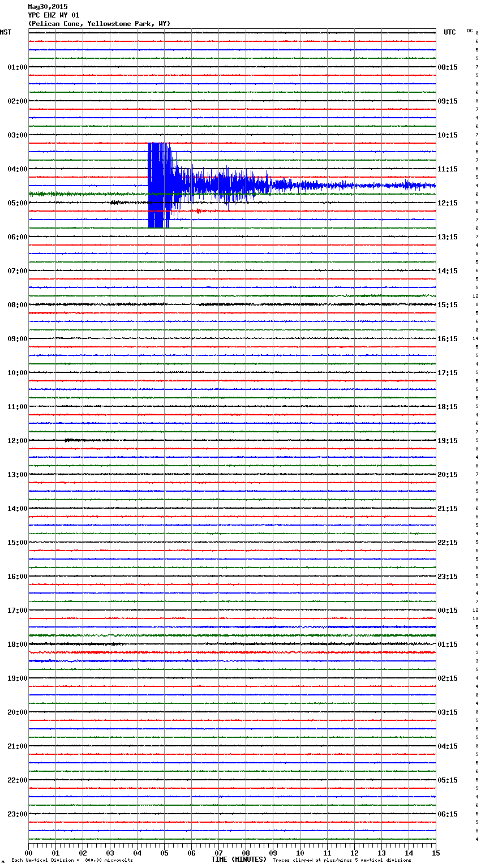
Task: Click the 07 minute tick label on bottom axis
Action: point(218,853)
